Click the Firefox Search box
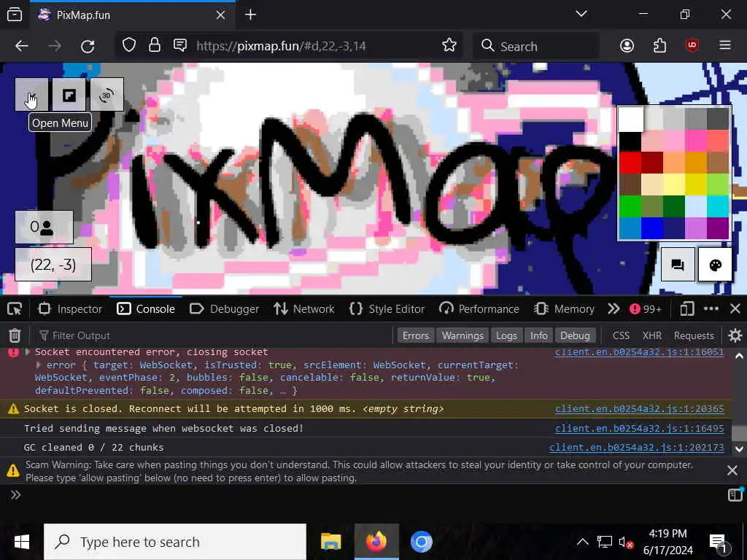 [x=536, y=46]
